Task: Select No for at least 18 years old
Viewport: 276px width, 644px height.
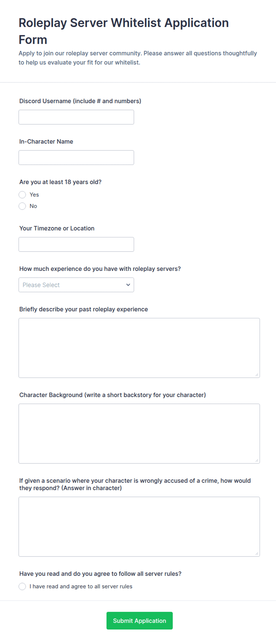Action: [22, 206]
